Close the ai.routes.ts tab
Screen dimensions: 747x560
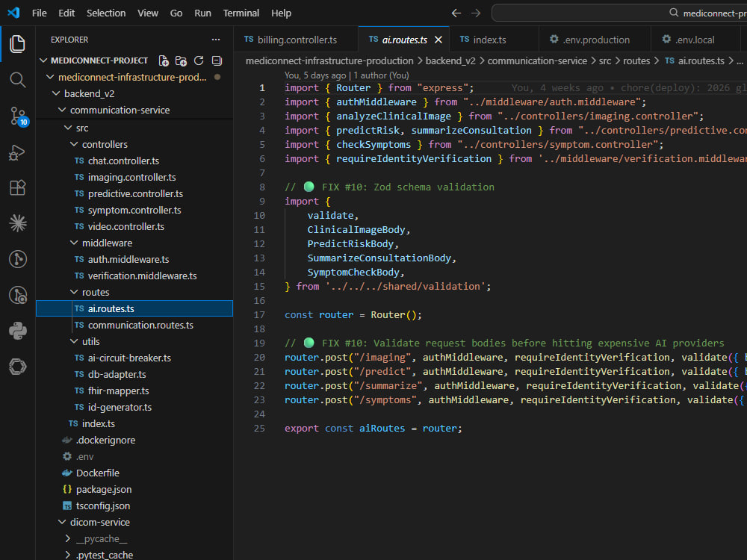click(438, 40)
